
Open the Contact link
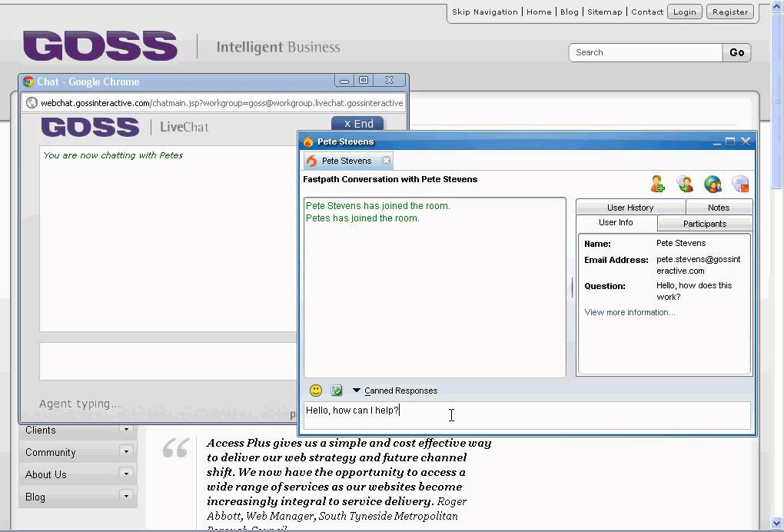(647, 12)
